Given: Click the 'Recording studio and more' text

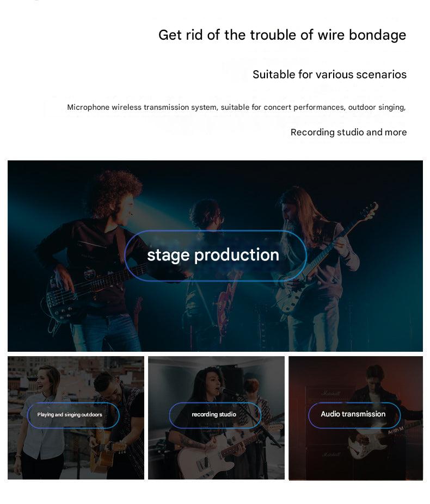Looking at the screenshot, I should pos(348,132).
